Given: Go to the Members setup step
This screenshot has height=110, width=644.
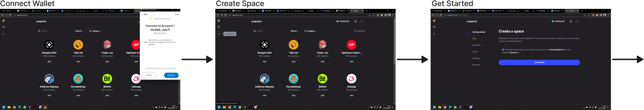Looking at the screenshot, I should coord(476,65).
